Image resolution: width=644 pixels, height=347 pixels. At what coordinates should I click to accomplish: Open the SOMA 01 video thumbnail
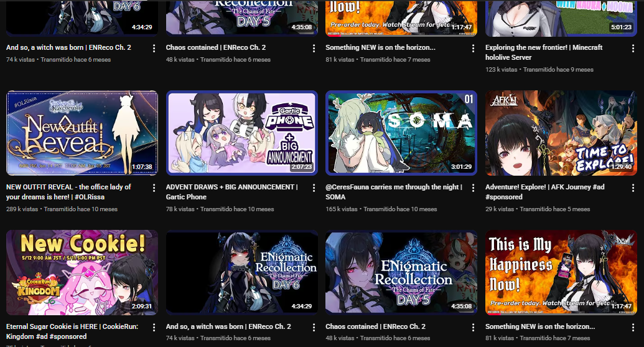(401, 133)
